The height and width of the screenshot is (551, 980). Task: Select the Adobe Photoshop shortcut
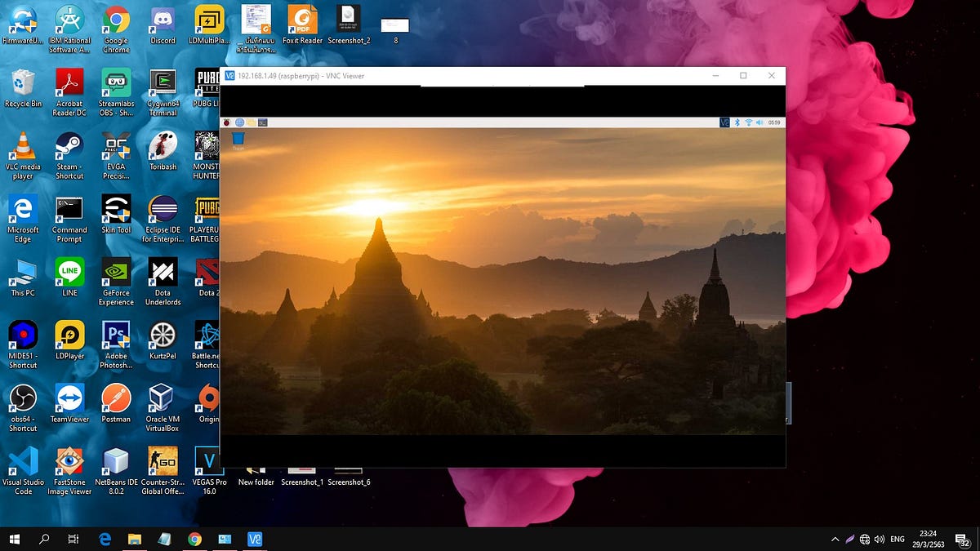click(116, 344)
